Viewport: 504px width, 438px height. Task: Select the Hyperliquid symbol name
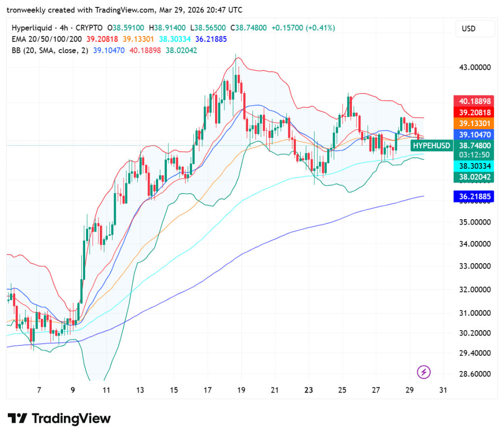click(x=32, y=28)
